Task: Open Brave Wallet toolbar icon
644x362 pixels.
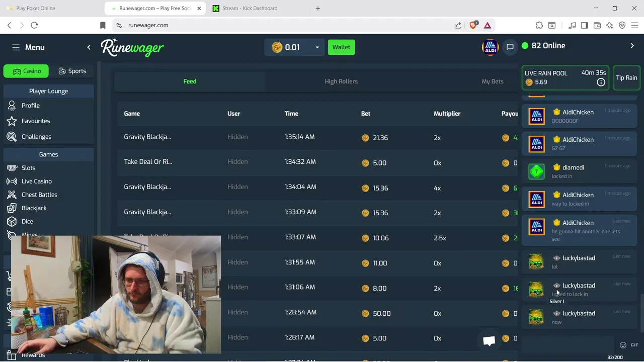Action: coord(597,25)
